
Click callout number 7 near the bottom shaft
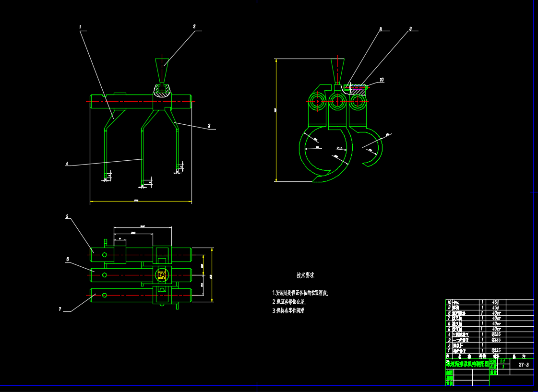(x=60, y=309)
